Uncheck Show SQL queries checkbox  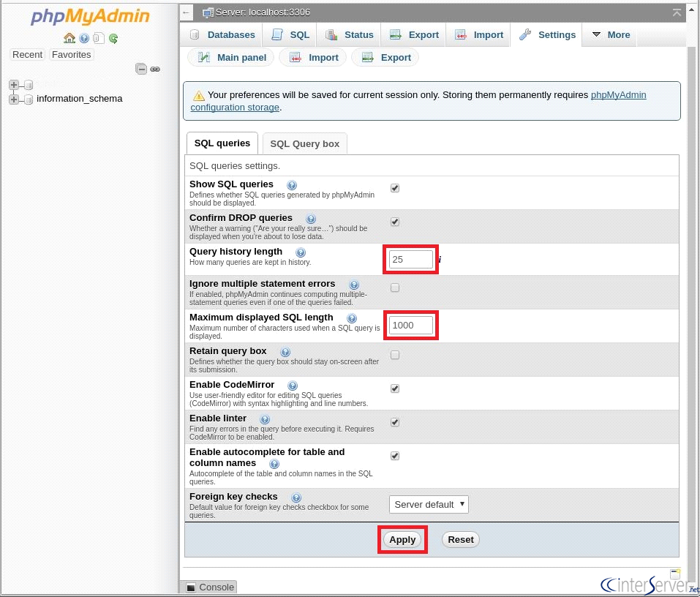(x=395, y=188)
